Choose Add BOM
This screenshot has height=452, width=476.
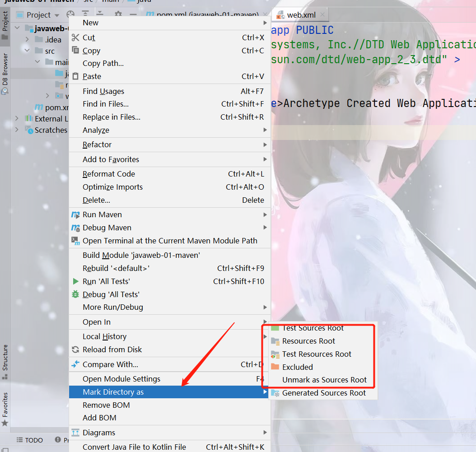[169, 418]
